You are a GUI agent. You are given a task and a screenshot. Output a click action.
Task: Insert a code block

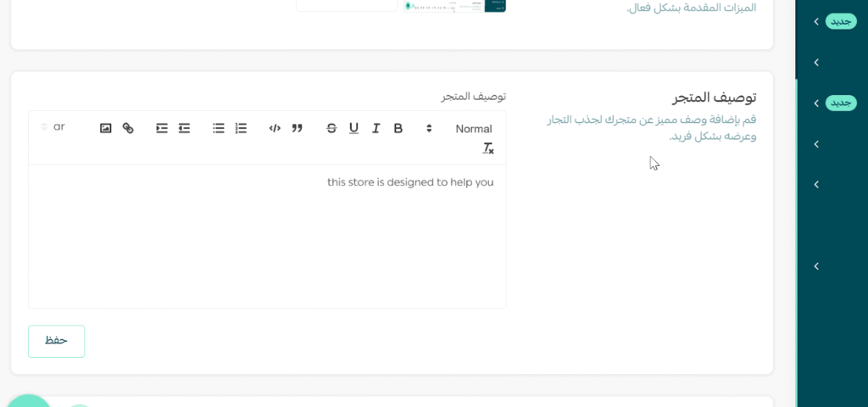tap(275, 128)
